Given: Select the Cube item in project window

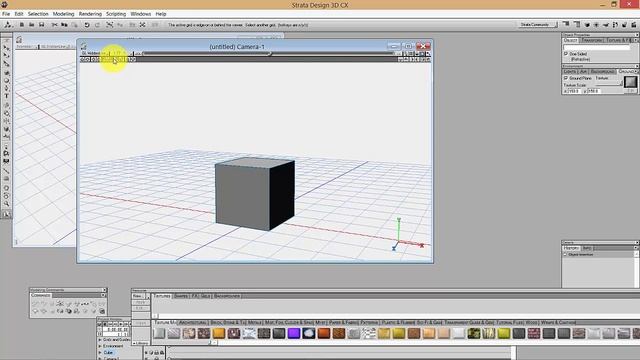Looking at the screenshot, I should [108, 352].
